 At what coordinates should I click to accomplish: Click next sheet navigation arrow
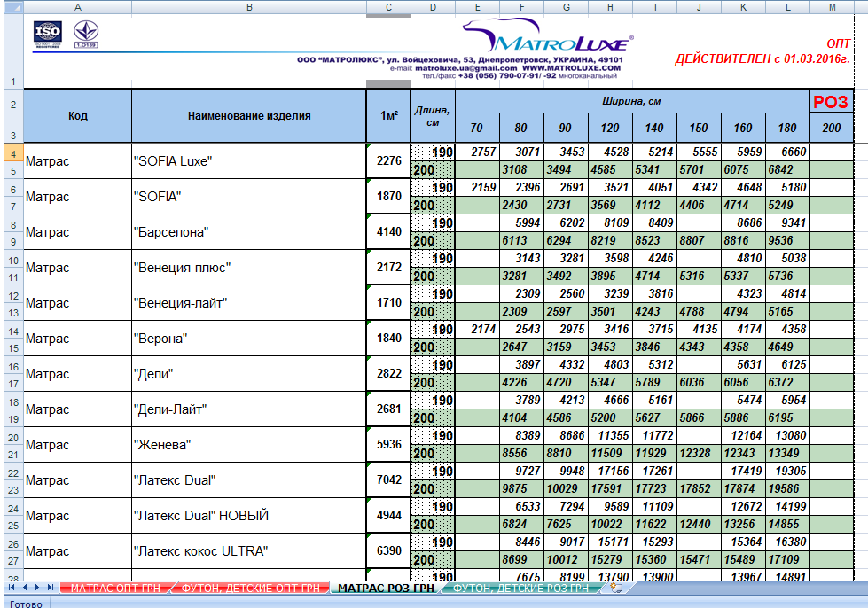click(x=37, y=588)
